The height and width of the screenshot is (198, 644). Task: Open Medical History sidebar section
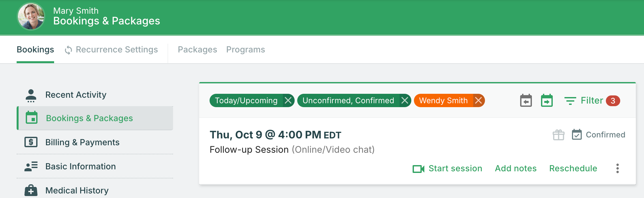pyautogui.click(x=77, y=191)
